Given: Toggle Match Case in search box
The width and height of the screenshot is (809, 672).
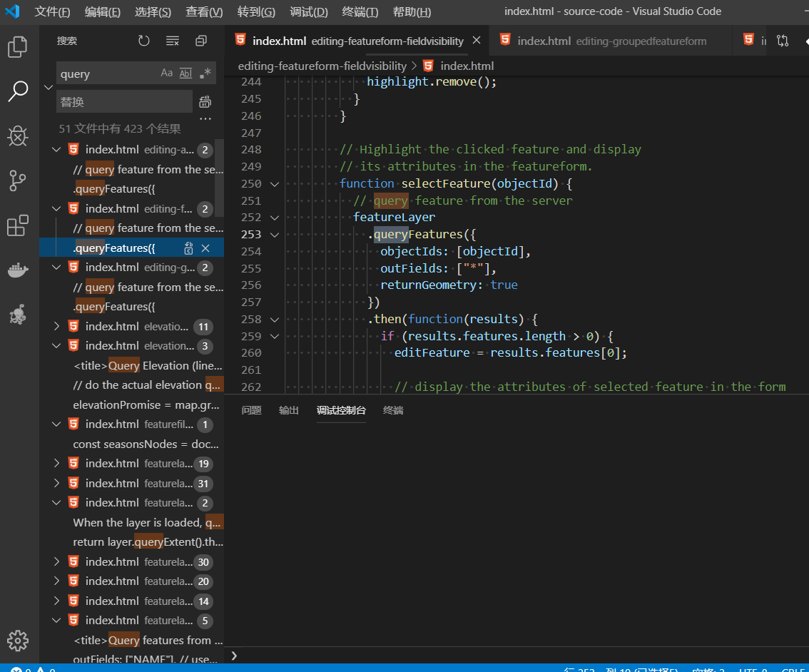Looking at the screenshot, I should [x=166, y=73].
